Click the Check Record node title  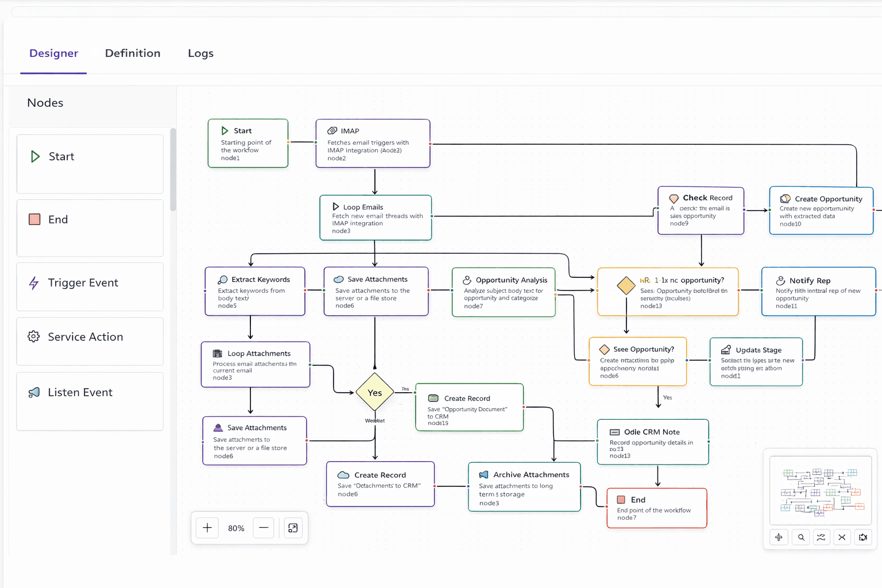coord(707,198)
